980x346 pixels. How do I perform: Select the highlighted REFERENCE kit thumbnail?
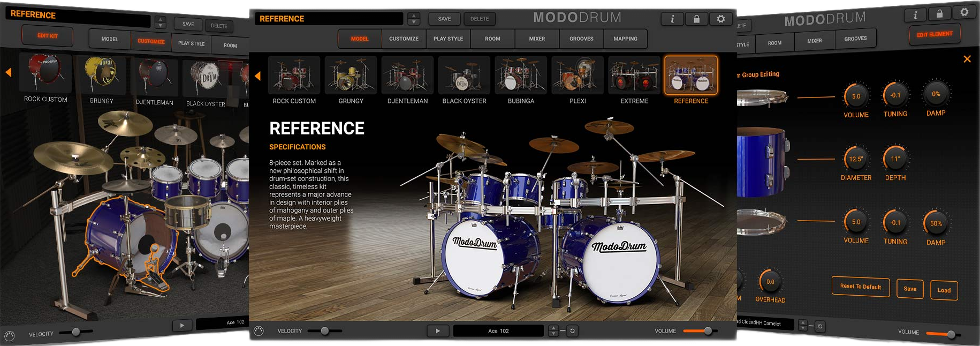tap(691, 76)
